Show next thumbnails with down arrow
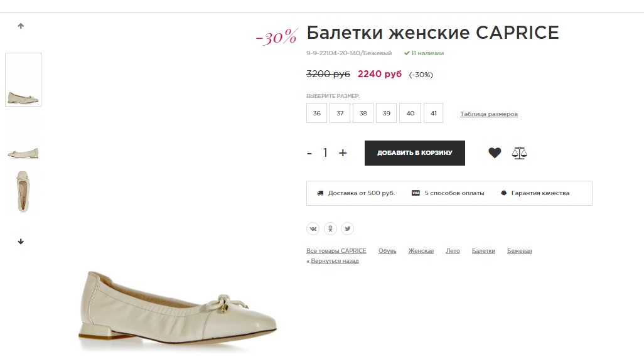Viewport: 644px width, 362px height. tap(21, 242)
